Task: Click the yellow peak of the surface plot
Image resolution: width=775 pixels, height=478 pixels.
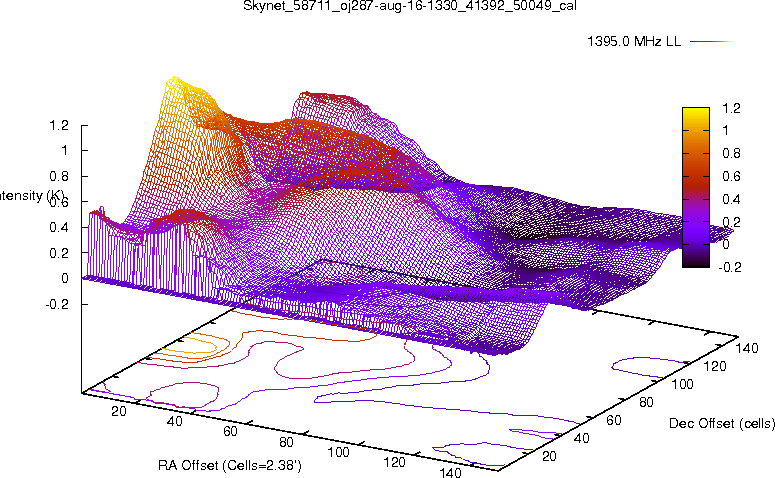Action: (x=174, y=82)
